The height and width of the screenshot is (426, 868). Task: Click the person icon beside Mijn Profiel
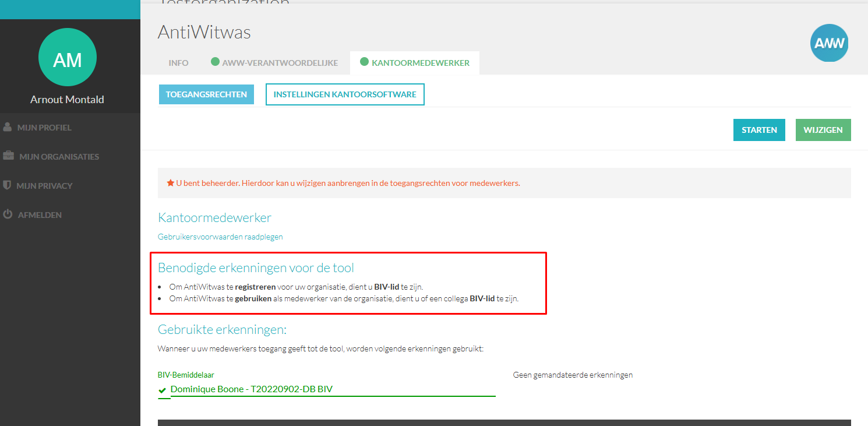click(x=8, y=127)
